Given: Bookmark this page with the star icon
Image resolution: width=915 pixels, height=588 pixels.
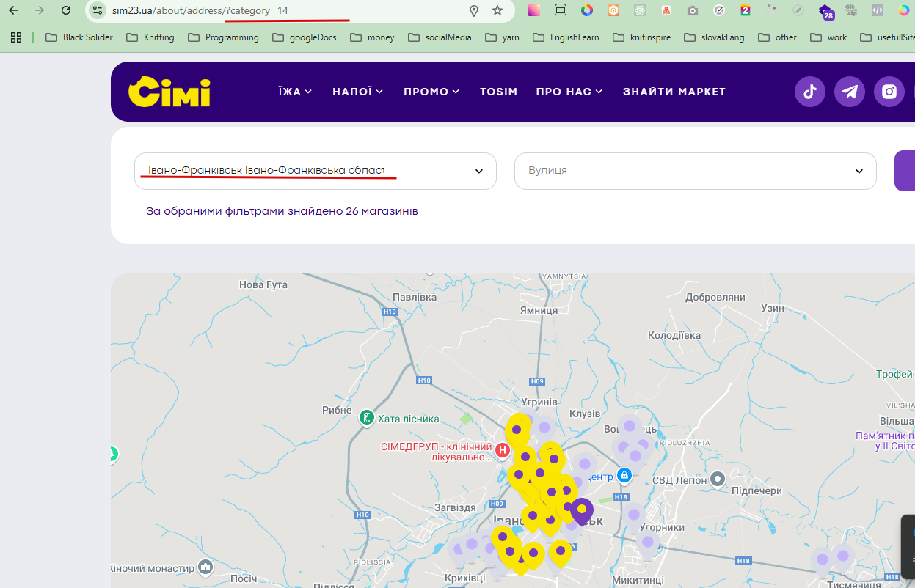Looking at the screenshot, I should point(497,10).
